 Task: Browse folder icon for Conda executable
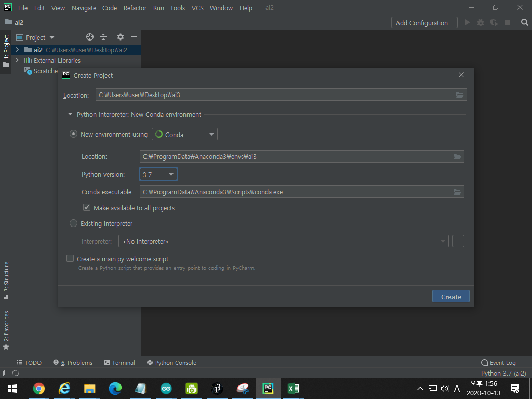(457, 192)
